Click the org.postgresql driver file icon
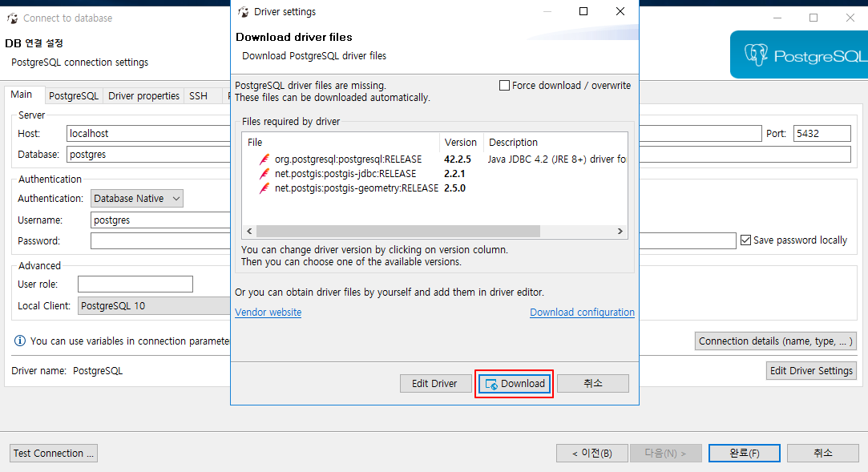The width and height of the screenshot is (868, 472). tap(264, 159)
